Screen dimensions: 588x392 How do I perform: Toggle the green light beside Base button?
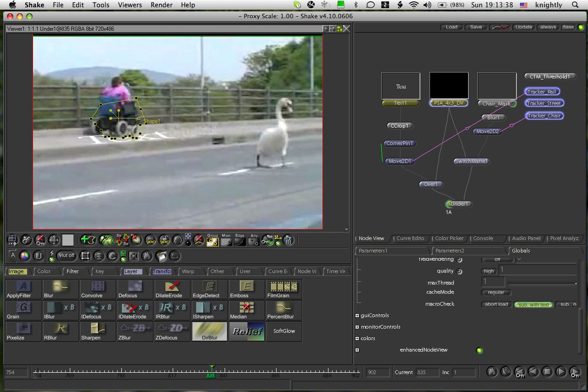pyautogui.click(x=581, y=27)
